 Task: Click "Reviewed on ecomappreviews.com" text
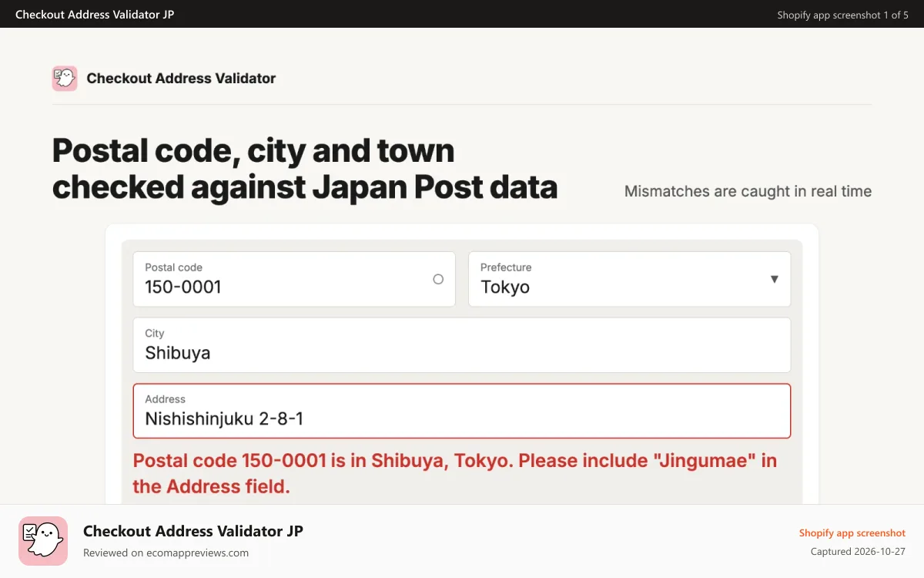click(166, 553)
